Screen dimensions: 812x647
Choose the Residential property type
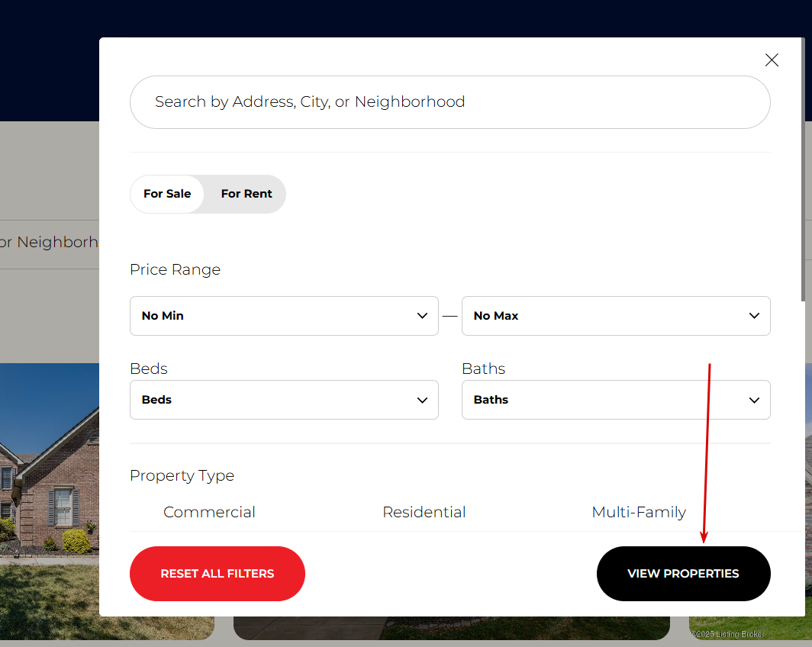(424, 512)
